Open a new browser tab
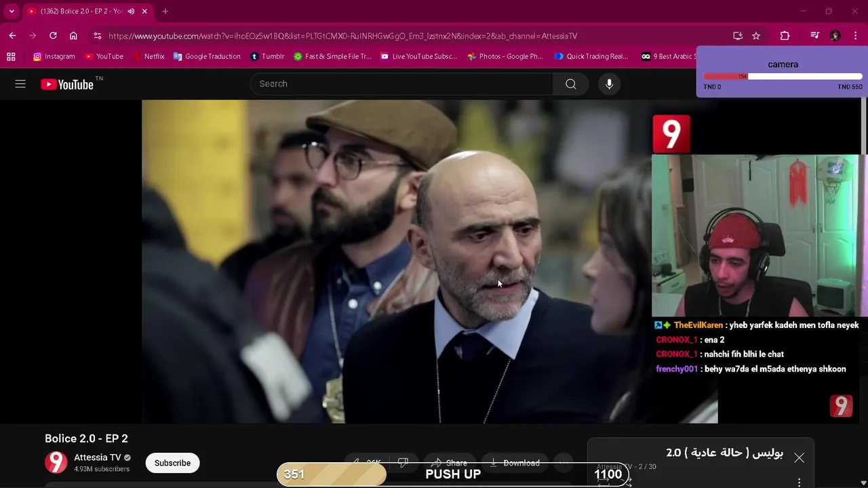The width and height of the screenshot is (868, 488). (165, 12)
